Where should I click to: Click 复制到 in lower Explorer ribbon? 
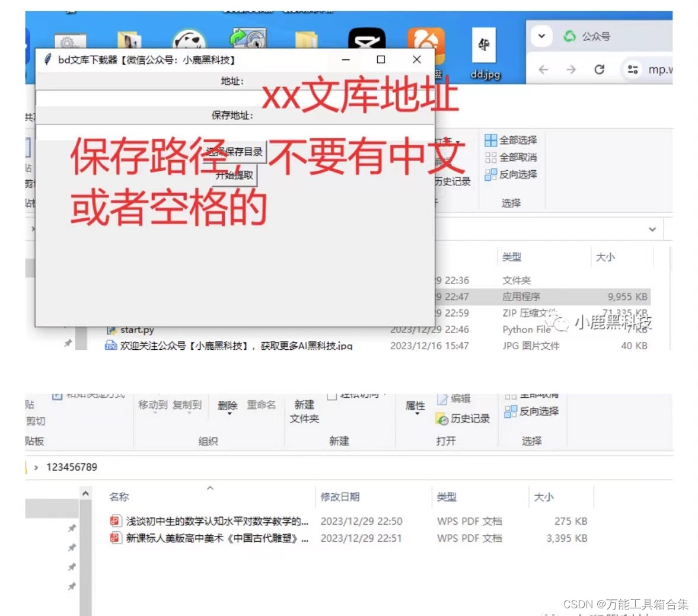click(187, 406)
